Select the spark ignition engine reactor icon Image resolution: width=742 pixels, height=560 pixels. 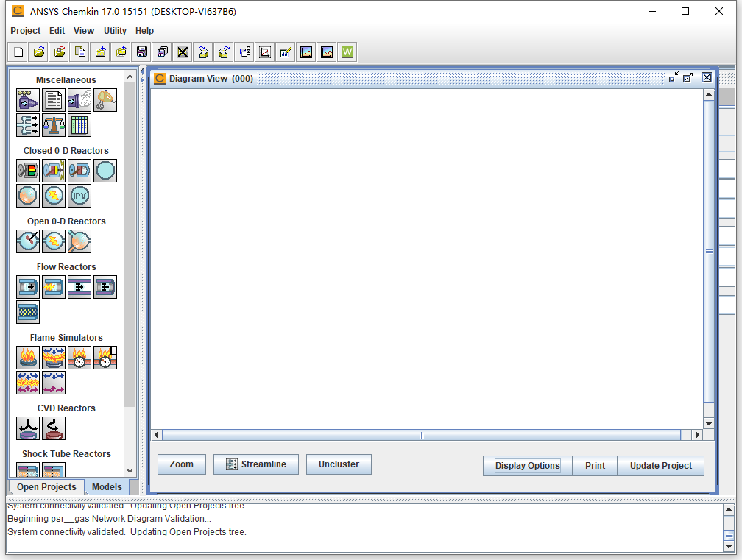[x=54, y=171]
